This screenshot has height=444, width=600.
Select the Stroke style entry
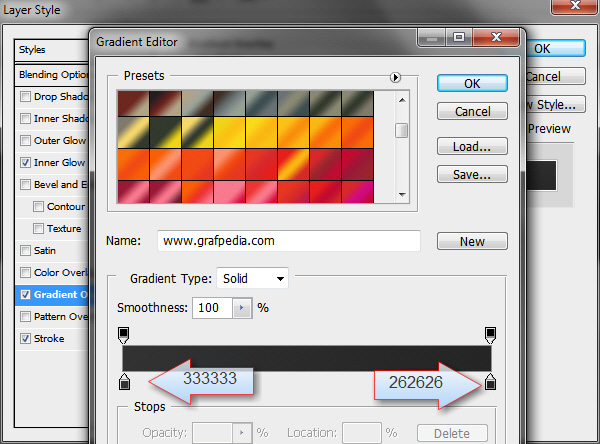(x=49, y=339)
